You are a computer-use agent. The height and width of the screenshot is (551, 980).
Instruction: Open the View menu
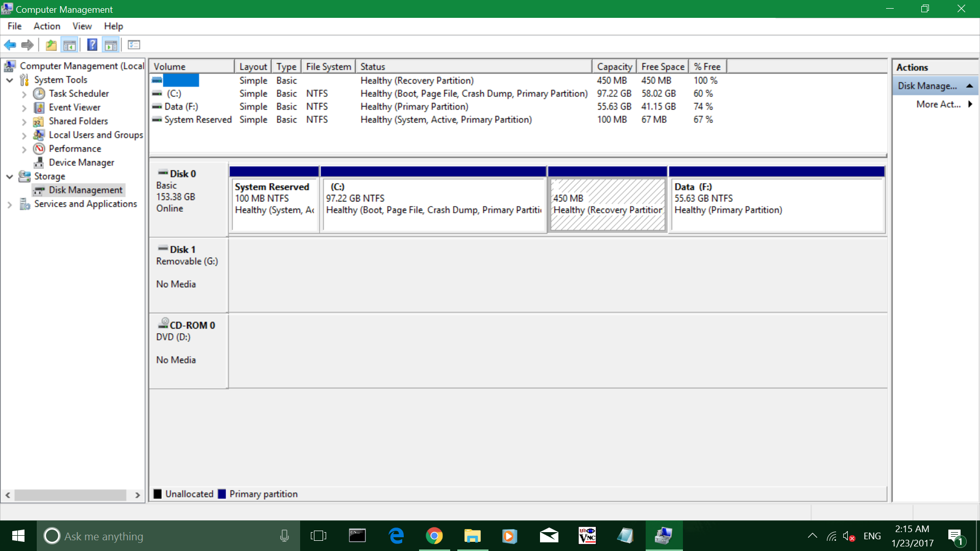tap(82, 26)
